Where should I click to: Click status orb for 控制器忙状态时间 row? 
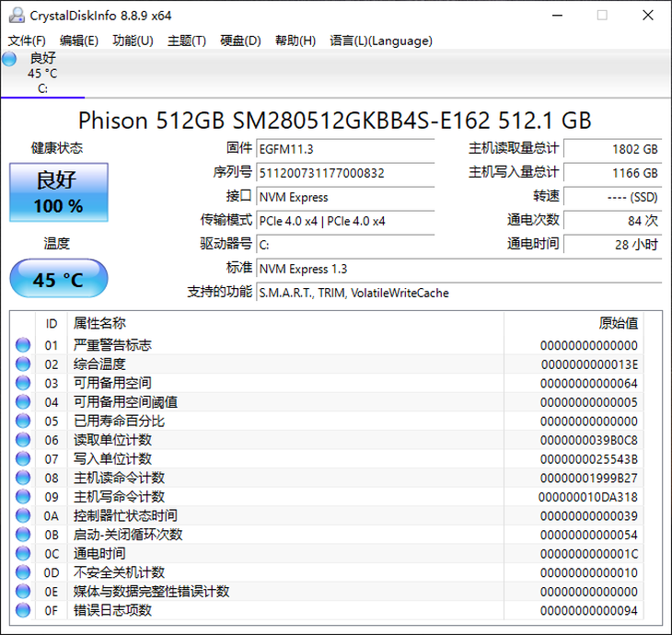(x=22, y=515)
